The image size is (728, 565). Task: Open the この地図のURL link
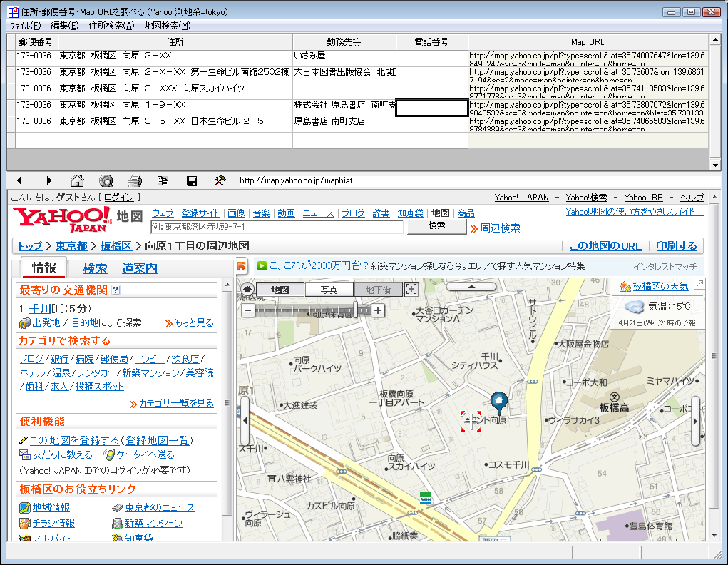605,246
